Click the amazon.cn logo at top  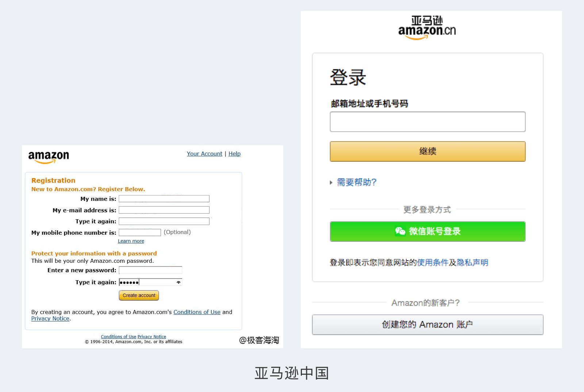(427, 28)
